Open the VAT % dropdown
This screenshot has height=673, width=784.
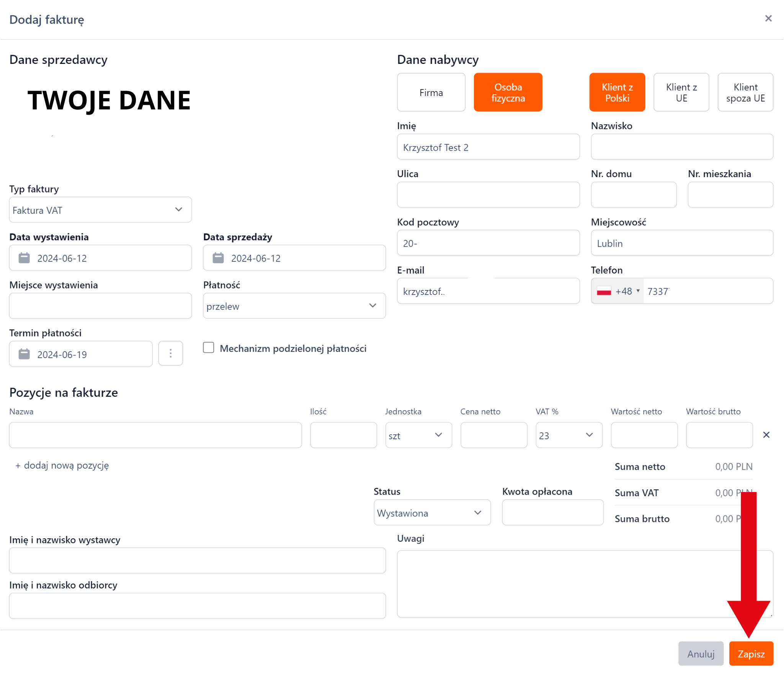[x=568, y=435]
